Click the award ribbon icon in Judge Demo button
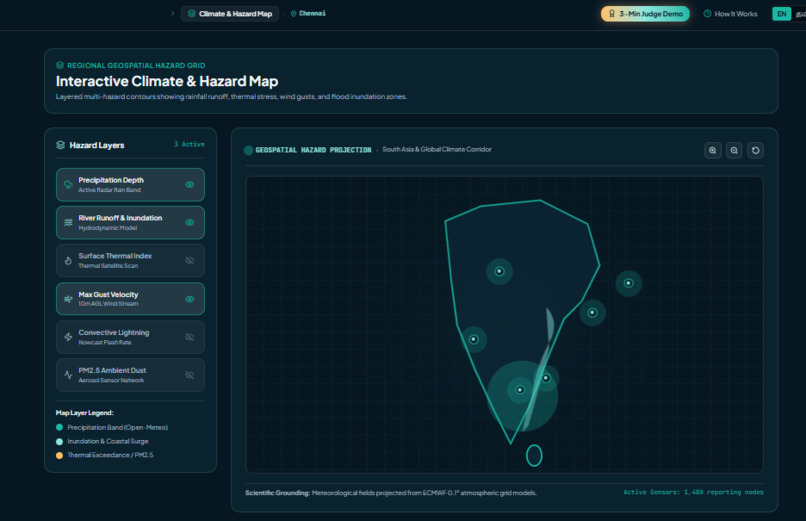Screen dimensions: 806x521 pos(612,14)
